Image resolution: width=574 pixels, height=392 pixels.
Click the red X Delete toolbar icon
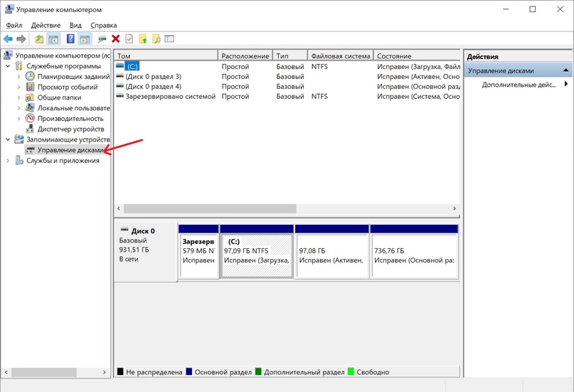click(115, 39)
